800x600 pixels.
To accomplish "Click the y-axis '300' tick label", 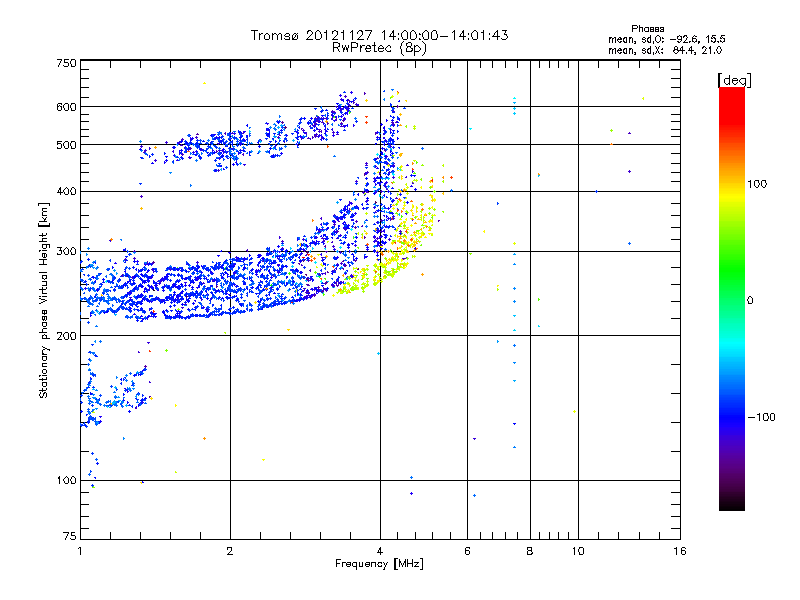I will [67, 252].
